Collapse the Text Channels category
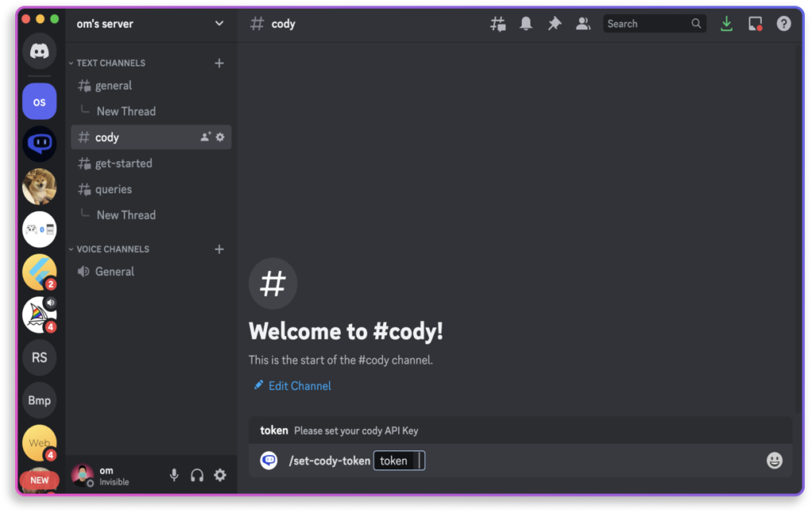812x513 pixels. click(x=109, y=63)
